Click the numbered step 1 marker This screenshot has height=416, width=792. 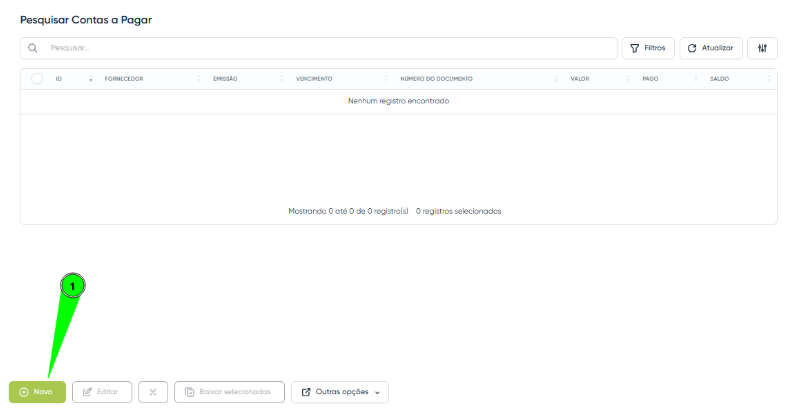click(73, 286)
